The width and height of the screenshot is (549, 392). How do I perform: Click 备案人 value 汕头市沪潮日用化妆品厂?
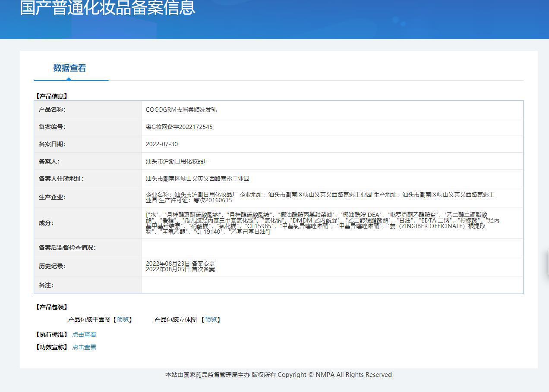click(x=177, y=161)
